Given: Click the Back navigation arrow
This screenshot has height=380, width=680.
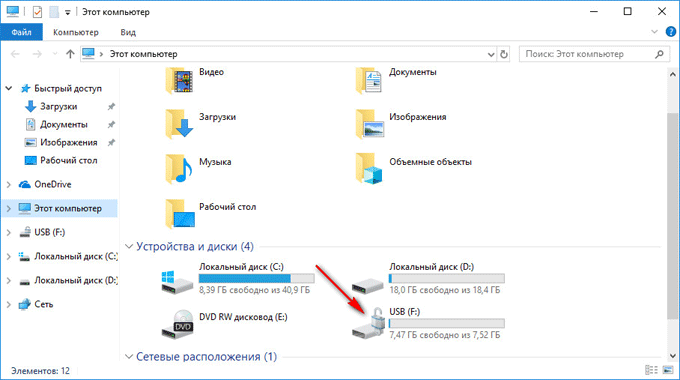Looking at the screenshot, I should click(x=15, y=54).
